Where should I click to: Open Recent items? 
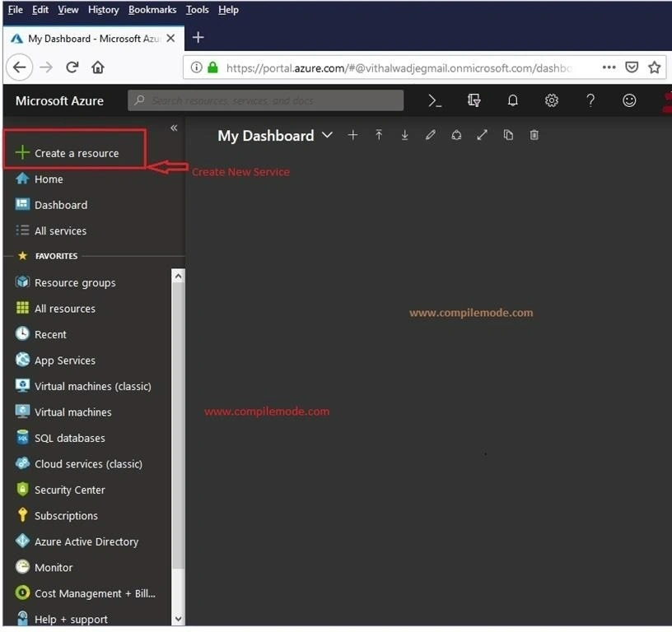point(40,334)
